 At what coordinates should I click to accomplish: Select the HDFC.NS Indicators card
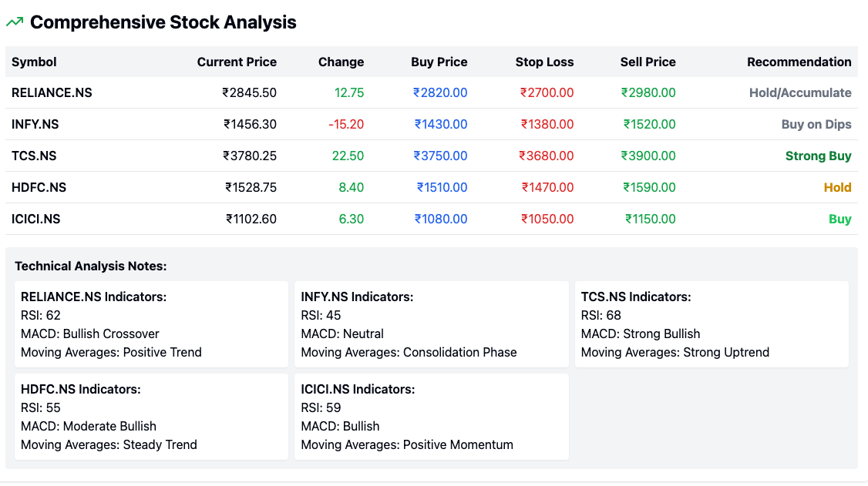pos(151,417)
